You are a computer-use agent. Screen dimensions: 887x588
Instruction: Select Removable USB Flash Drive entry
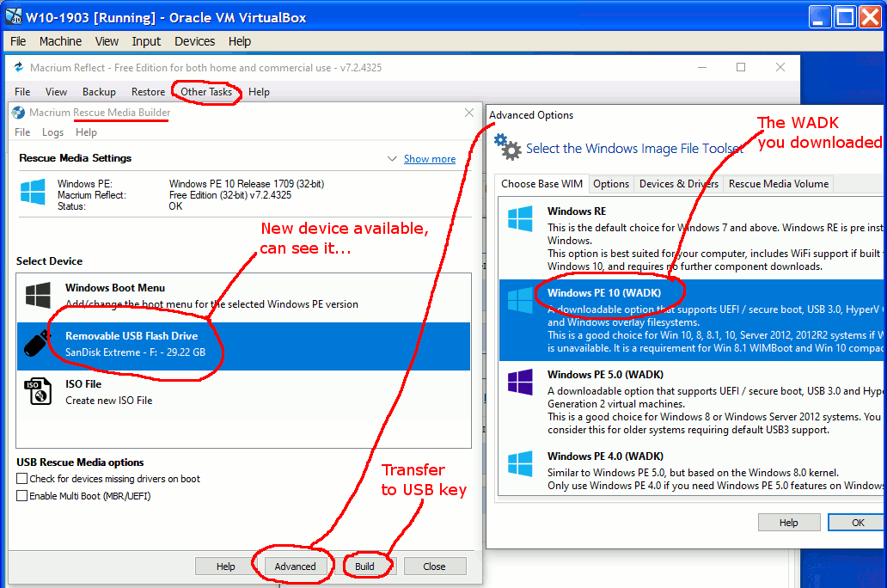[x=244, y=346]
